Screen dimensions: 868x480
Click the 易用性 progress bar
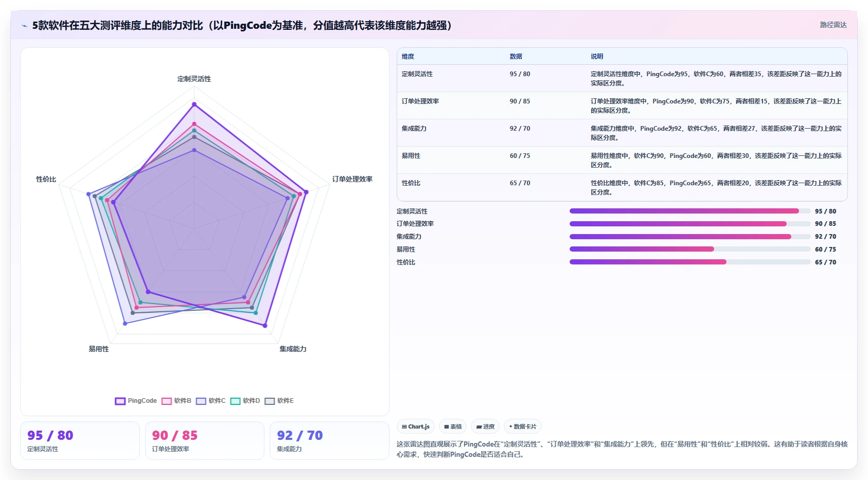tap(690, 249)
